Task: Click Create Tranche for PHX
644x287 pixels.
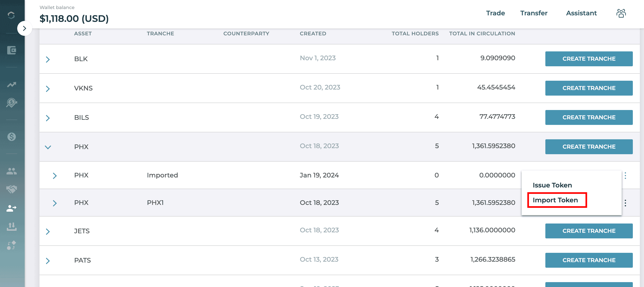Action: tap(589, 147)
